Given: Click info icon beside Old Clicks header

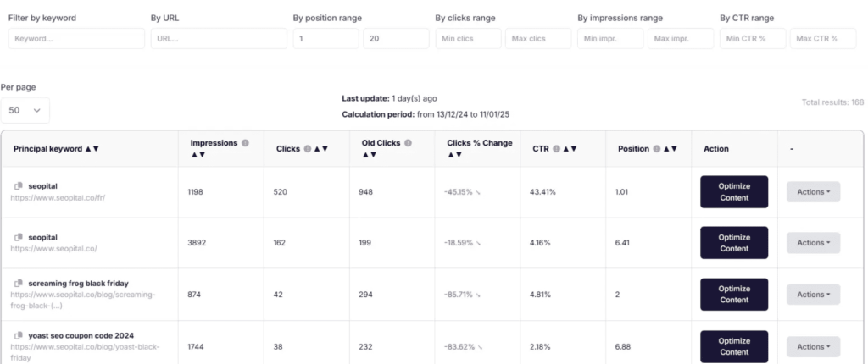Looking at the screenshot, I should 408,143.
